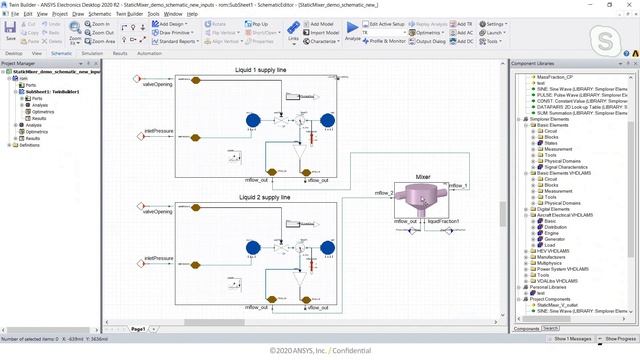
Task: Click the Zoom Out tool
Action: click(99, 33)
